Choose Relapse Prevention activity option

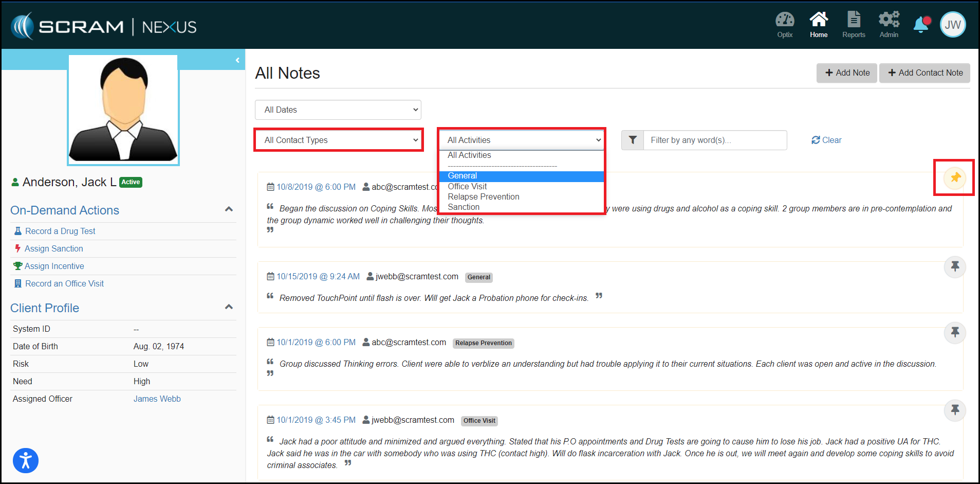(483, 196)
